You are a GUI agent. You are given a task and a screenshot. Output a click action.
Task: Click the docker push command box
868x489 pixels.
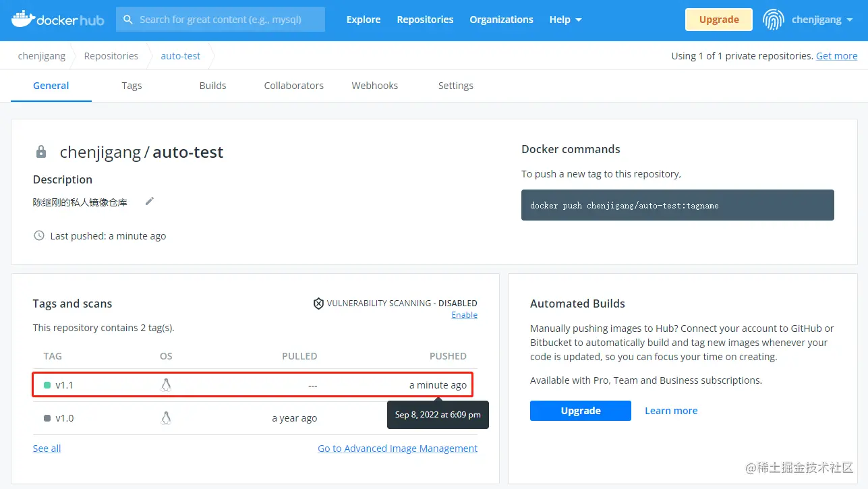678,205
